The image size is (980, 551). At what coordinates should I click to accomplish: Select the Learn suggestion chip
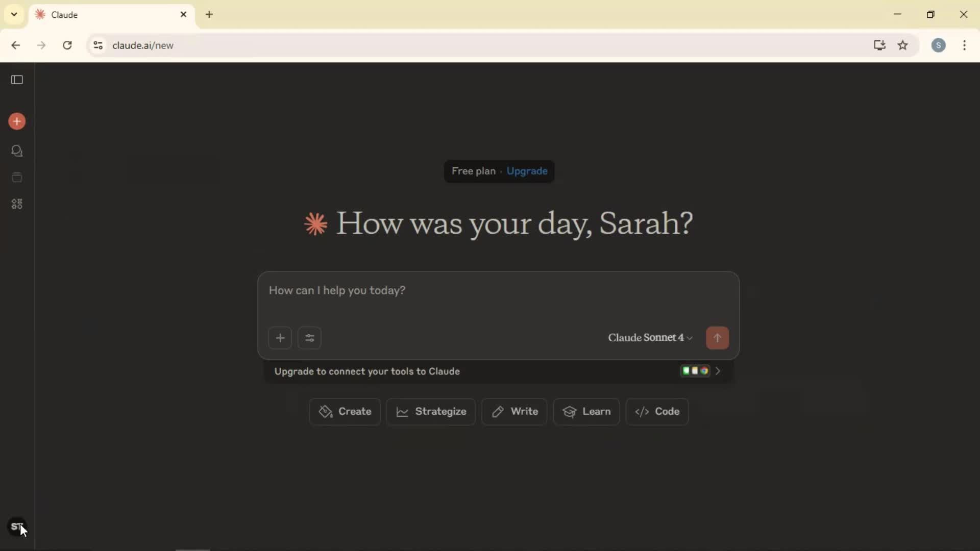click(586, 412)
